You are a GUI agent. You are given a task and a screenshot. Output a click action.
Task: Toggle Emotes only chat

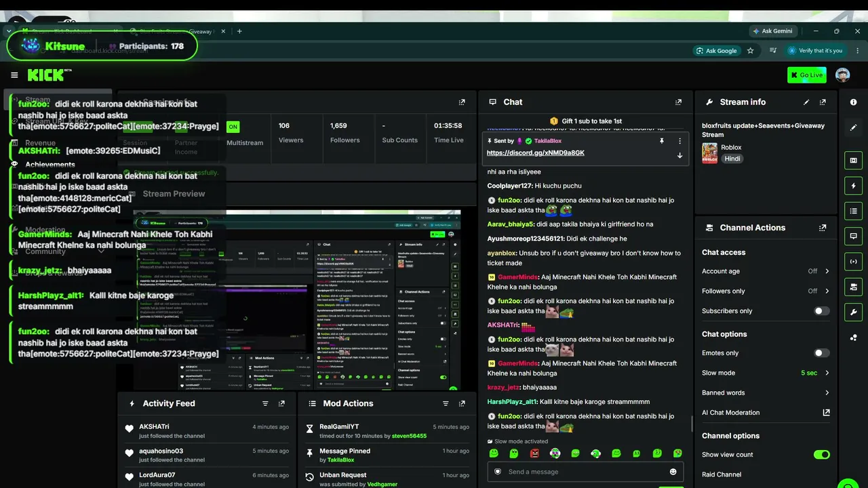(x=821, y=353)
